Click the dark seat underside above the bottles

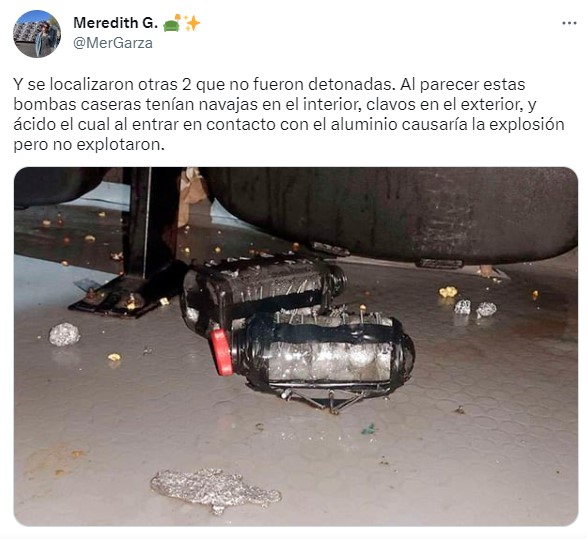[x=389, y=213]
